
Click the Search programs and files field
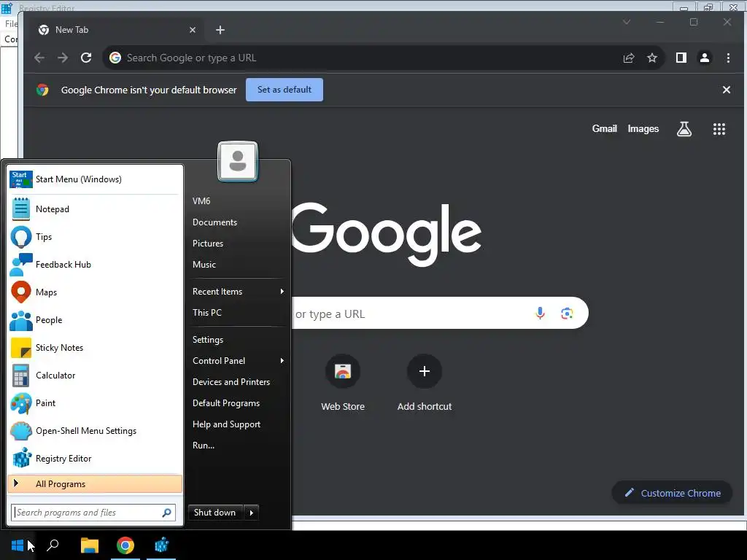[x=87, y=513]
